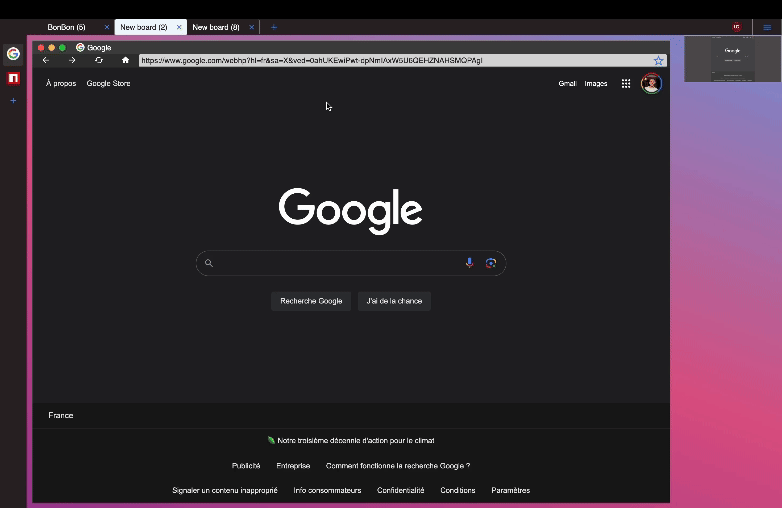This screenshot has height=508, width=782.
Task: Click the Google logo
Action: 351,211
